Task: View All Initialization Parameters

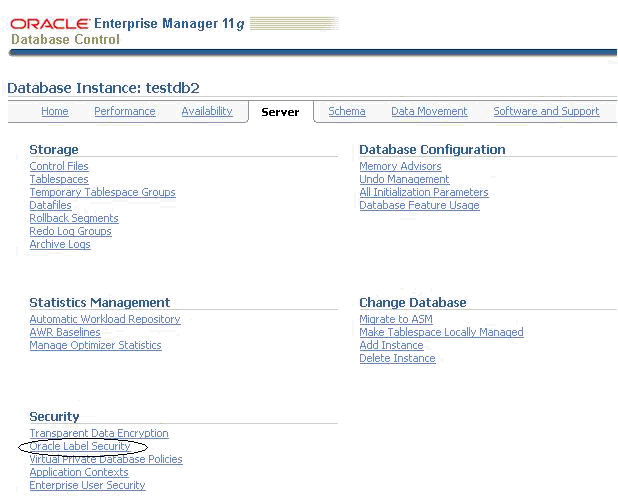Action: point(424,192)
